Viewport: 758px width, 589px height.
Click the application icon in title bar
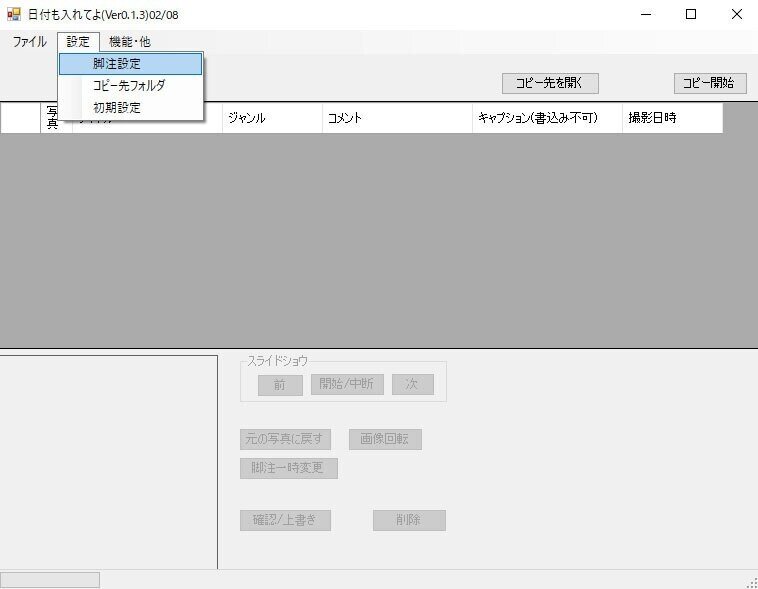click(x=14, y=15)
